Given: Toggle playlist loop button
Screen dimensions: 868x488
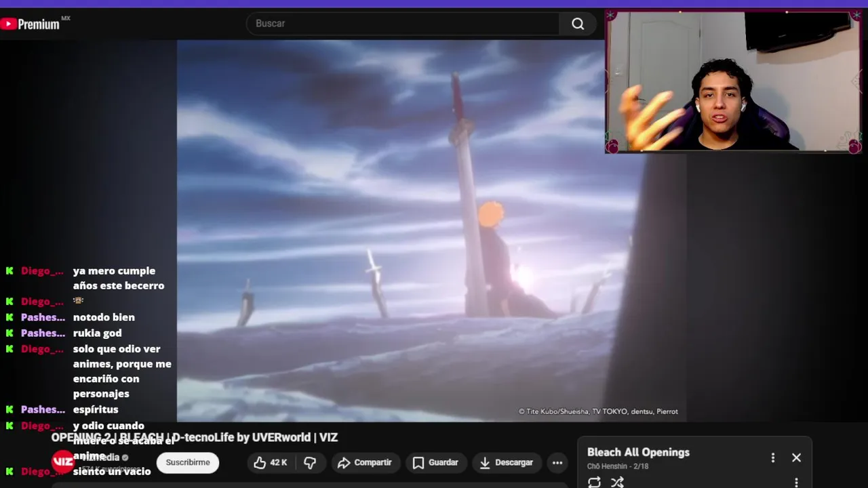Looking at the screenshot, I should (x=594, y=482).
